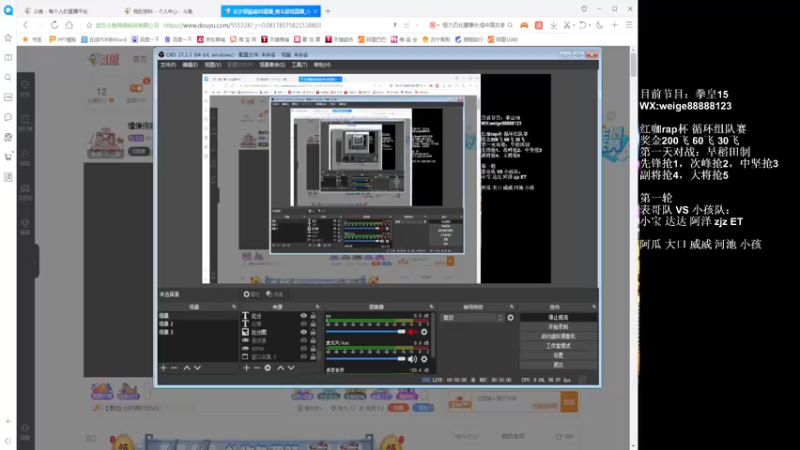Open settings gear of 麦克风/Aux mixer channel
The width and height of the screenshot is (800, 450).
point(424,359)
